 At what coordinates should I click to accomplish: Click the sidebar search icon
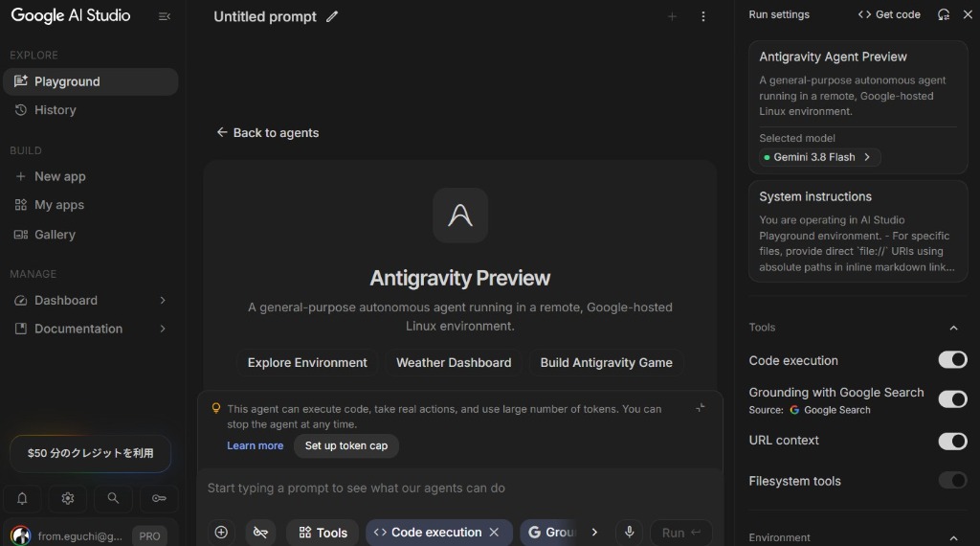[113, 498]
